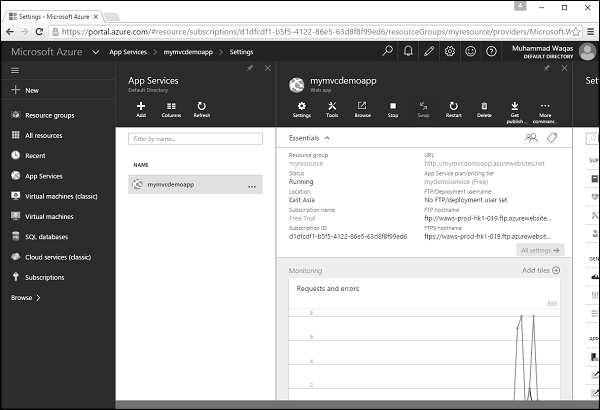Click the portal settings gear icon

[x=450, y=51]
